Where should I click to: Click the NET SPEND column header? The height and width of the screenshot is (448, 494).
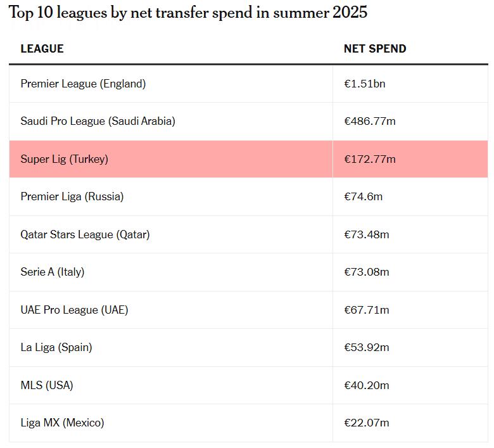pos(375,49)
